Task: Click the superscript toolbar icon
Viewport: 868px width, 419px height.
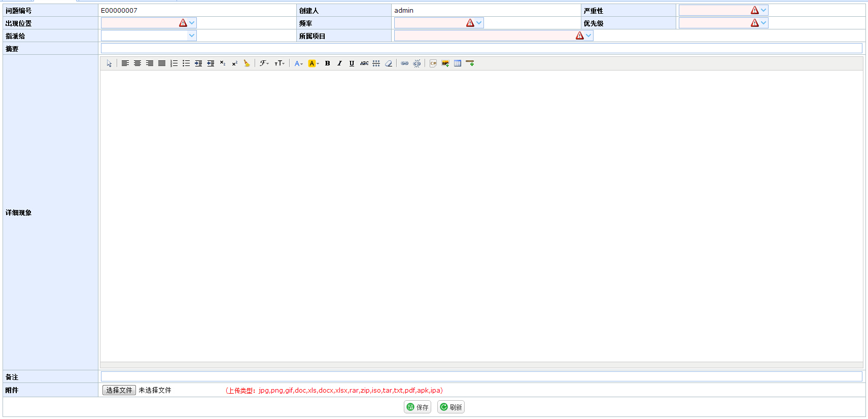Action: point(235,63)
